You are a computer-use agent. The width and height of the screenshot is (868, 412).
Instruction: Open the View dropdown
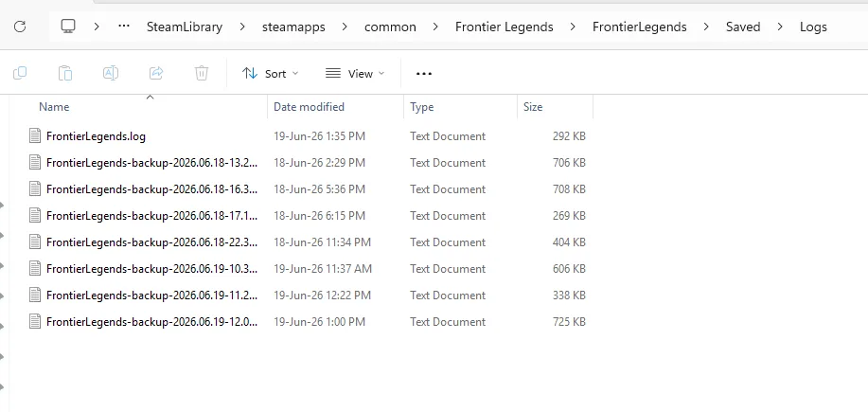[355, 74]
